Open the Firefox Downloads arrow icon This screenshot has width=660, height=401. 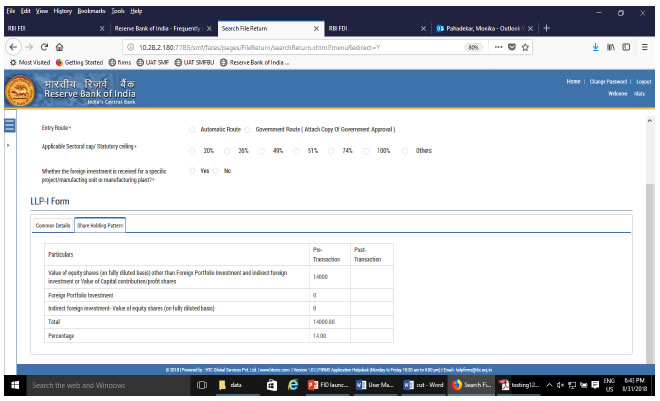click(596, 47)
